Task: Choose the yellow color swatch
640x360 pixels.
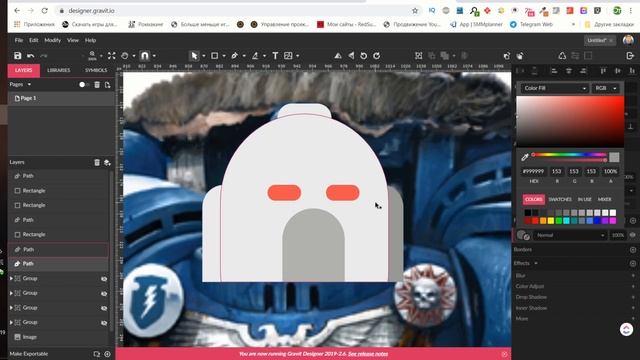Action: coord(551,221)
